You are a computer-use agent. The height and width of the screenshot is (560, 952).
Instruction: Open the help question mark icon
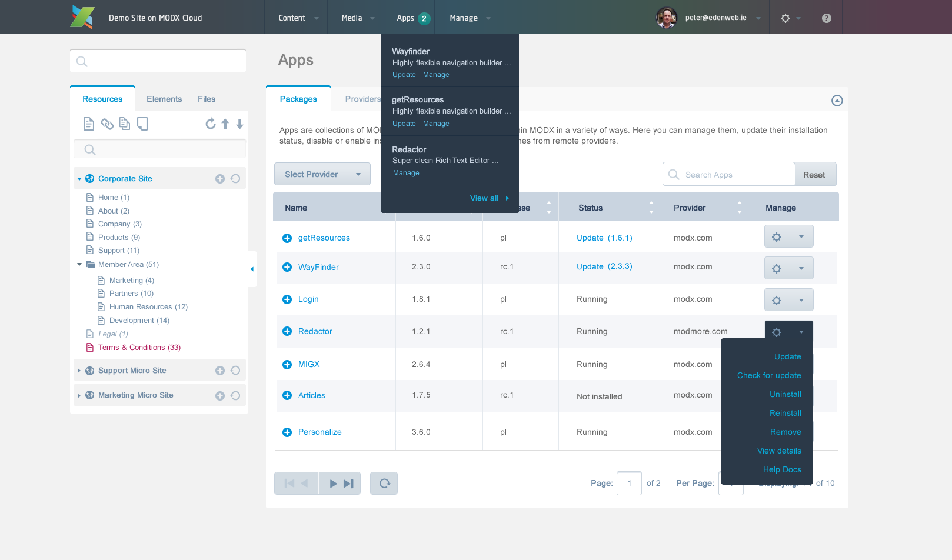tap(826, 18)
